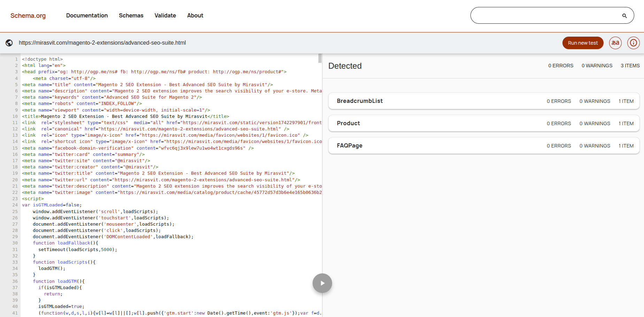Open the Schemas menu item
Viewport: 644px width, 317px height.
point(131,15)
